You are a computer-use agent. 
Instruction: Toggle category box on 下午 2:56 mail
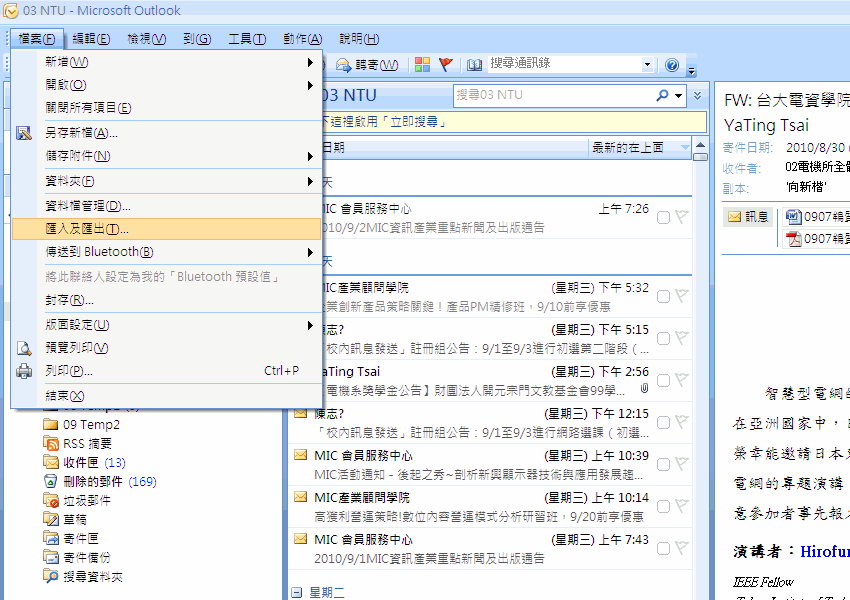(663, 380)
